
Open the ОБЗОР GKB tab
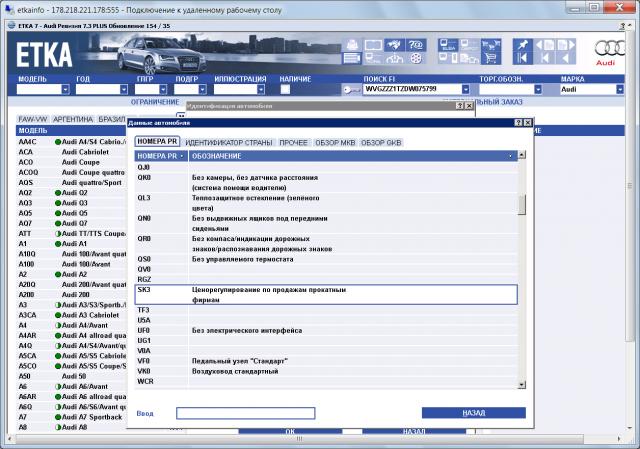click(381, 142)
